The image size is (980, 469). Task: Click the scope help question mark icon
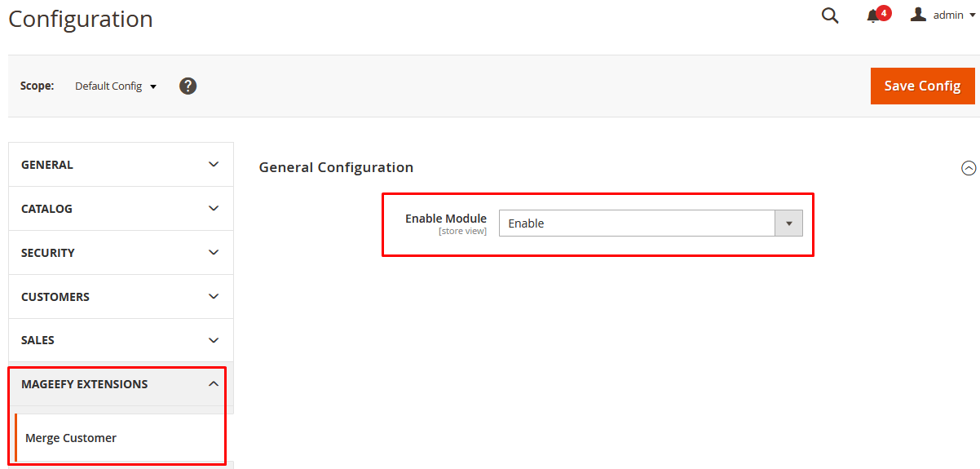pyautogui.click(x=188, y=86)
